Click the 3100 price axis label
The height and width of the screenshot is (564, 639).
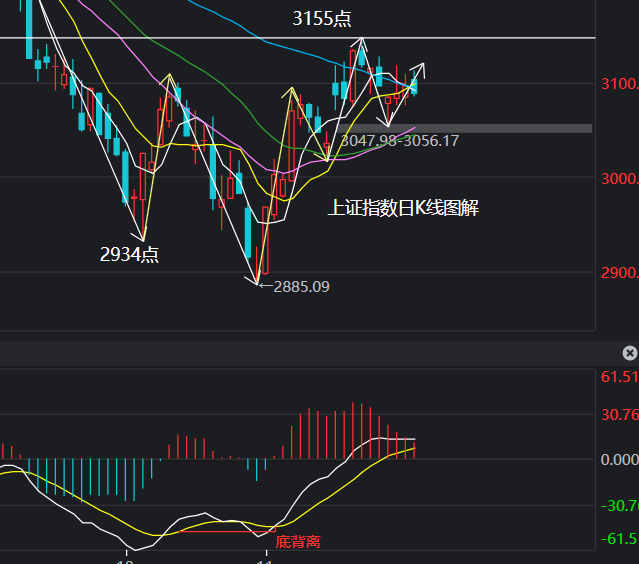620,84
